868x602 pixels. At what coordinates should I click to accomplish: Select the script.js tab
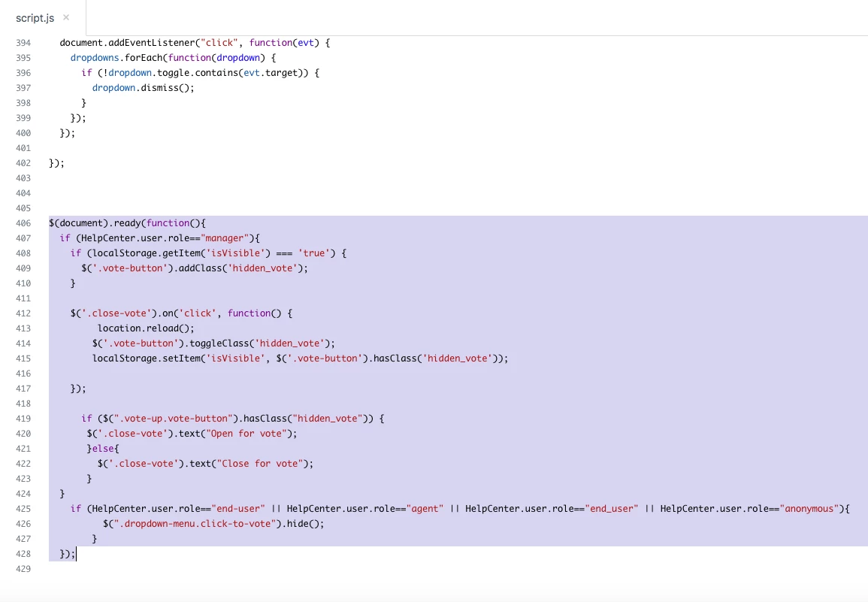(x=35, y=18)
